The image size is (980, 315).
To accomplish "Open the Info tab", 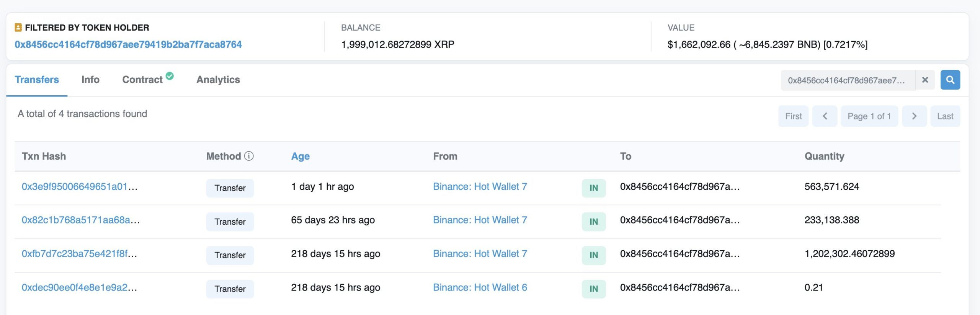I will point(90,80).
